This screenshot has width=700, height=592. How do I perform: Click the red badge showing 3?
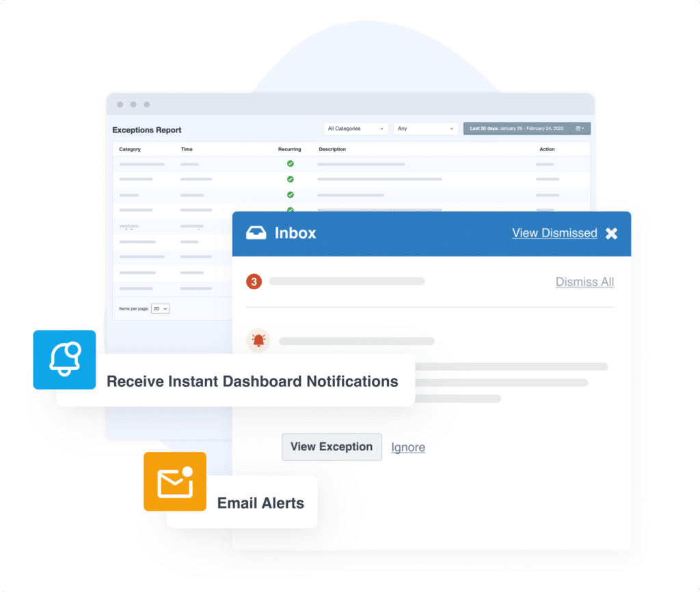254,281
